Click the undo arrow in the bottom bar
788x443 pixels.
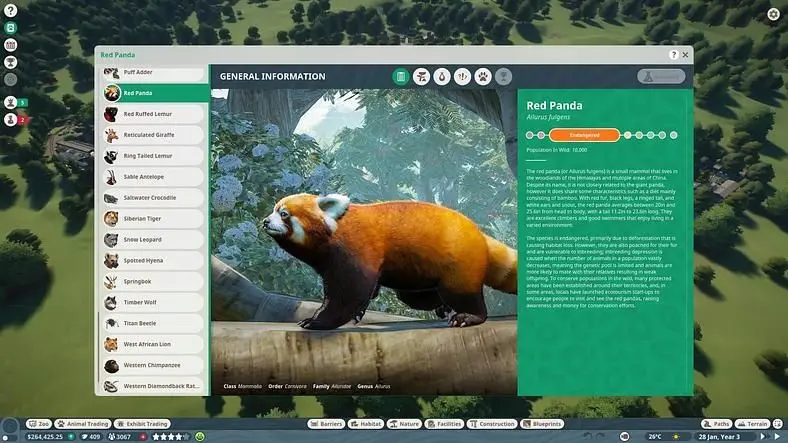tap(588, 436)
